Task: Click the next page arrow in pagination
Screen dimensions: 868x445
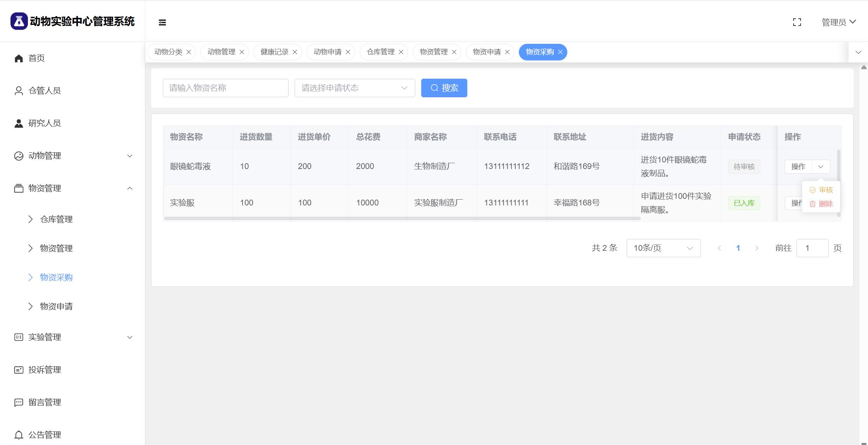Action: click(x=756, y=248)
